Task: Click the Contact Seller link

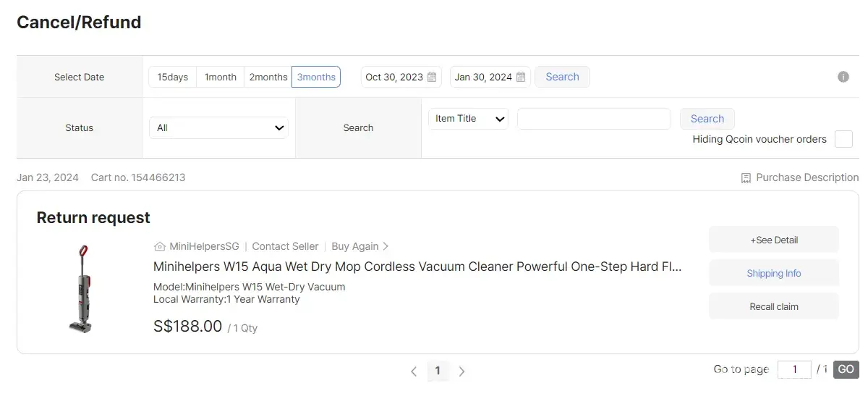Action: (285, 246)
